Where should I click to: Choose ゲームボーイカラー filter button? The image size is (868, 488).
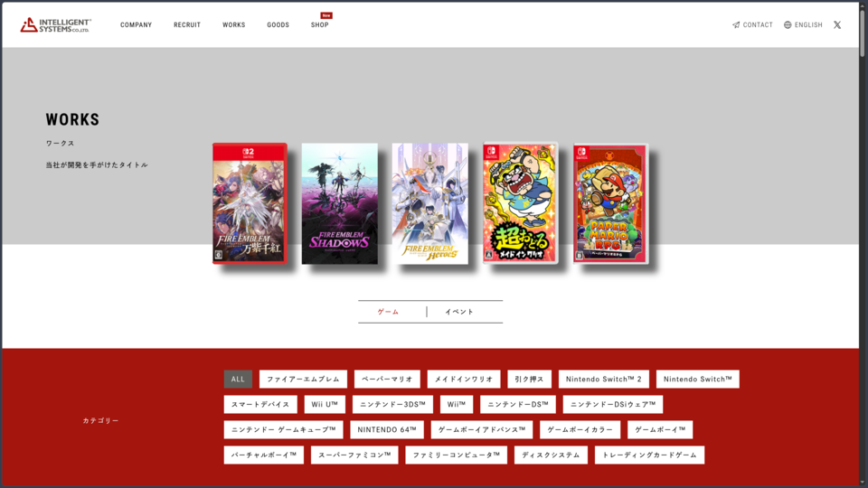click(x=580, y=430)
